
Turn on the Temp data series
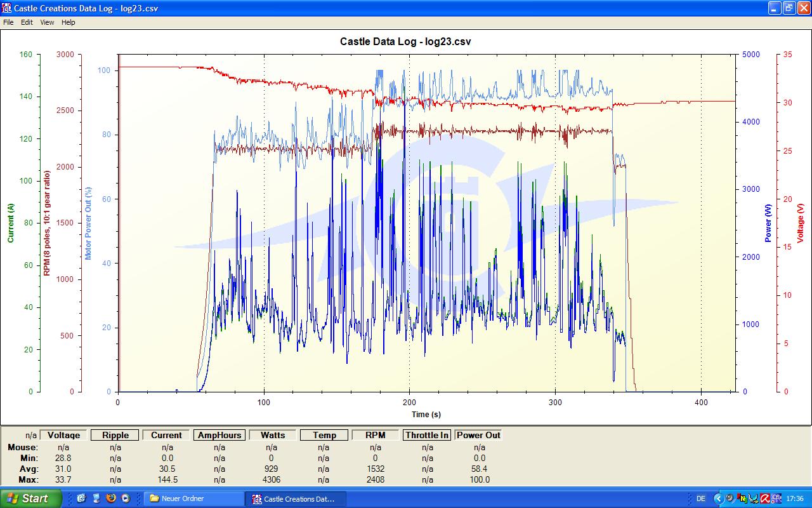(x=324, y=435)
